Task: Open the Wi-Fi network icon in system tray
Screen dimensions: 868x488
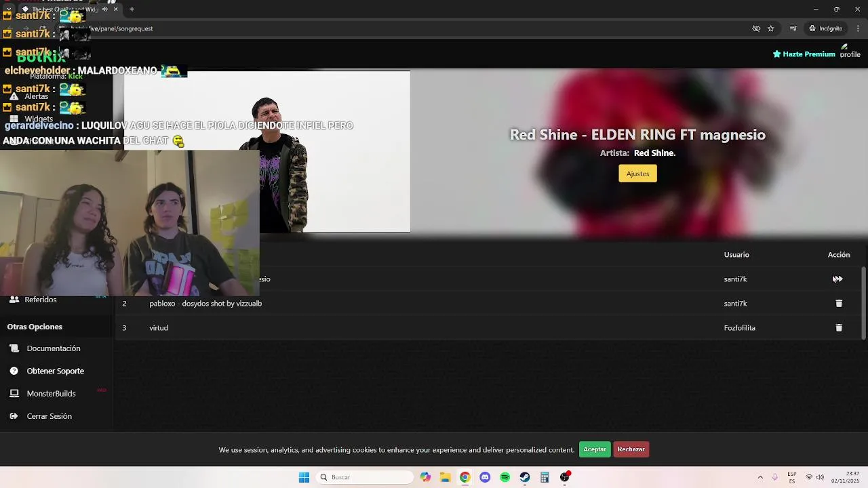Action: 808,477
